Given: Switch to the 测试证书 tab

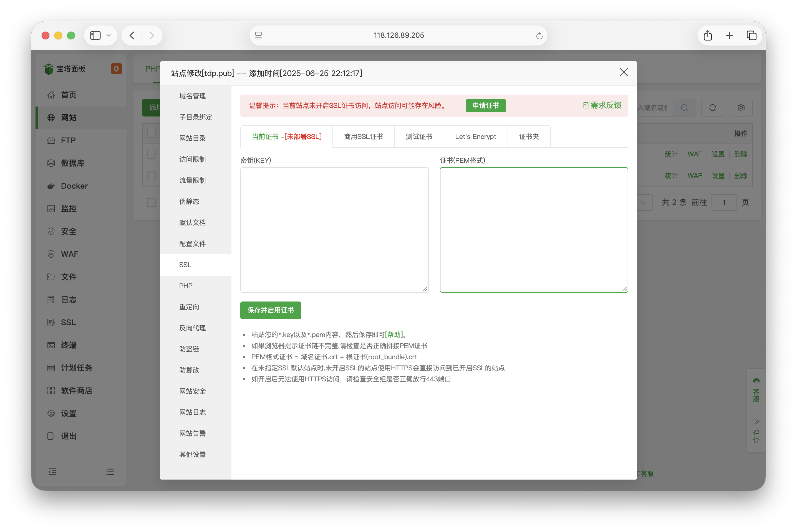Looking at the screenshot, I should (x=418, y=136).
